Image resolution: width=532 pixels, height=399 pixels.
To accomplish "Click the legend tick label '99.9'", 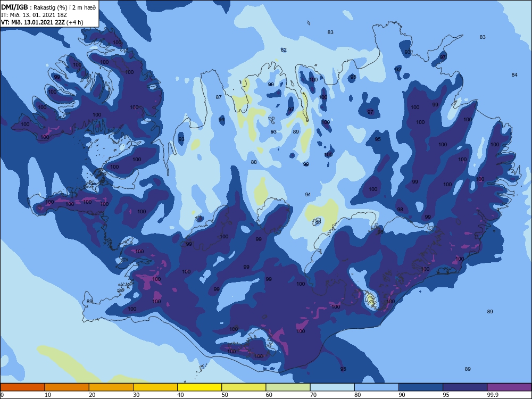I will (x=493, y=395).
